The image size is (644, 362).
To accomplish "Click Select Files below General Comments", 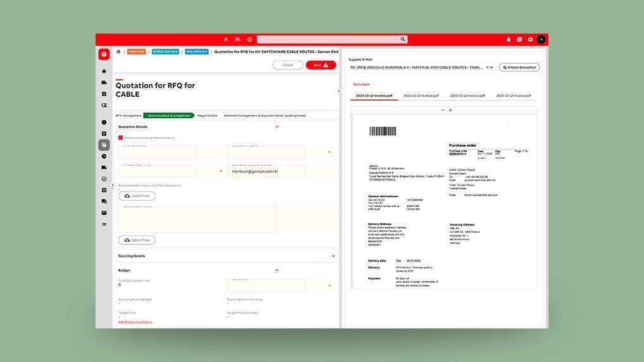I will point(137,240).
